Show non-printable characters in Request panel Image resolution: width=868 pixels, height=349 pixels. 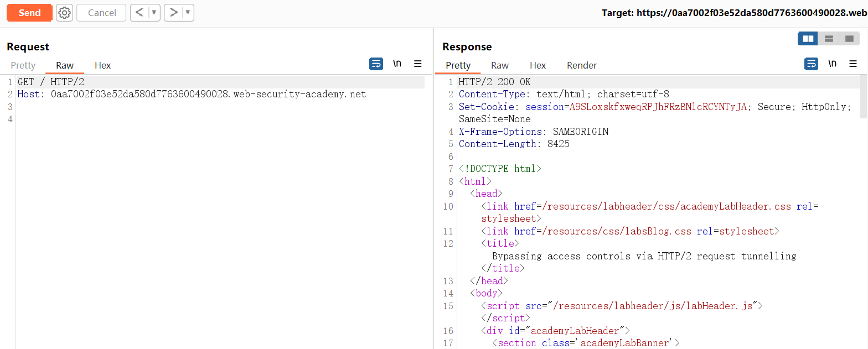tap(397, 64)
